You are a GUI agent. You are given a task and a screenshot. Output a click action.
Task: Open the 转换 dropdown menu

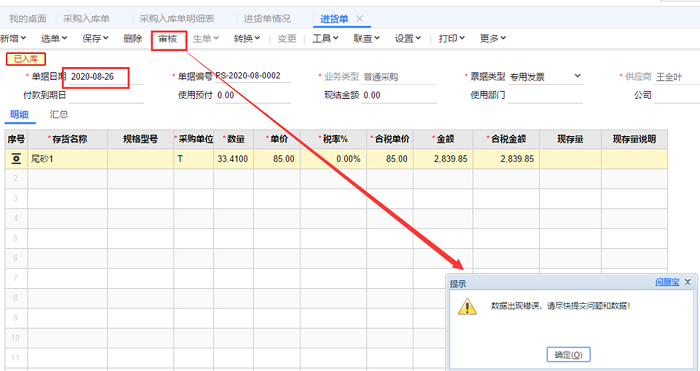[x=247, y=39]
